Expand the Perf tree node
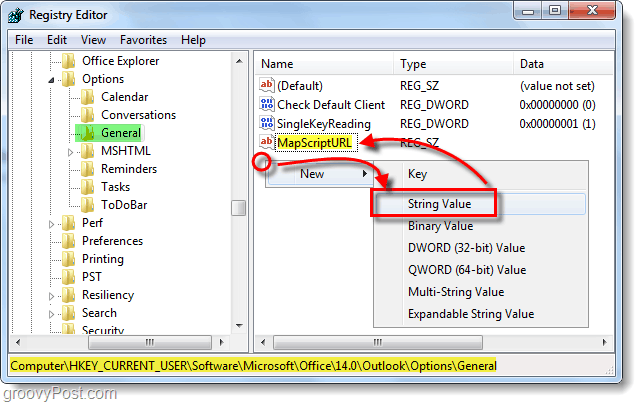Viewport: 643px width, 404px height. [x=51, y=224]
